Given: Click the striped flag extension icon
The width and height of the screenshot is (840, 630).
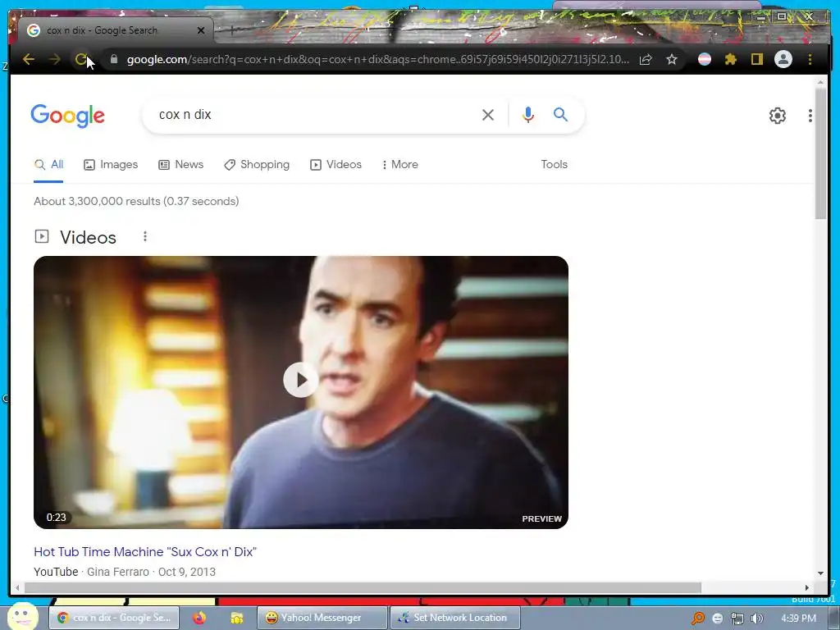Looking at the screenshot, I should pos(705,59).
